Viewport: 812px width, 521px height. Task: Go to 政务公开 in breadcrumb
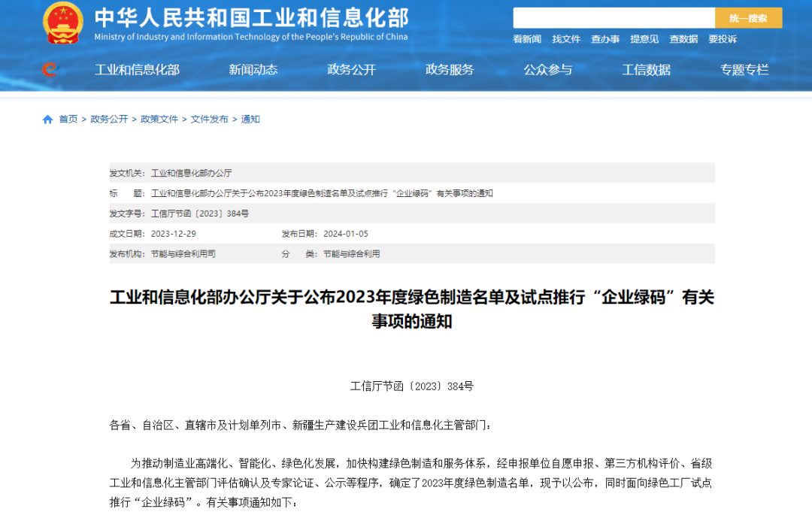tap(109, 119)
